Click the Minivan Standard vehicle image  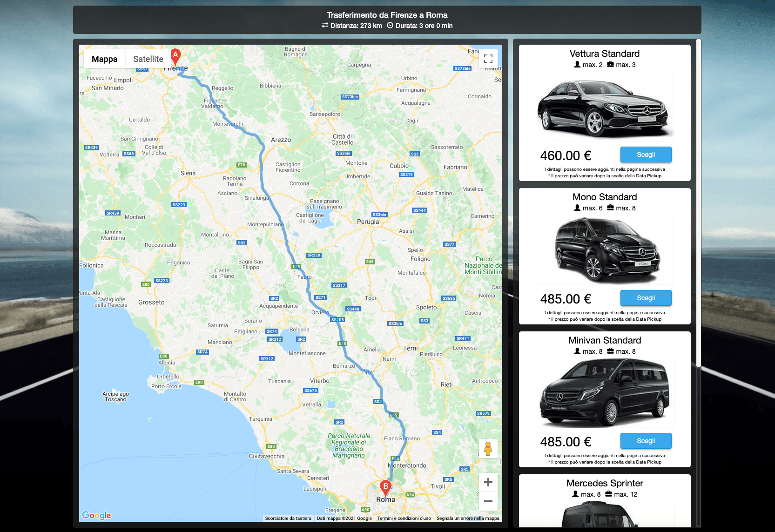click(604, 394)
